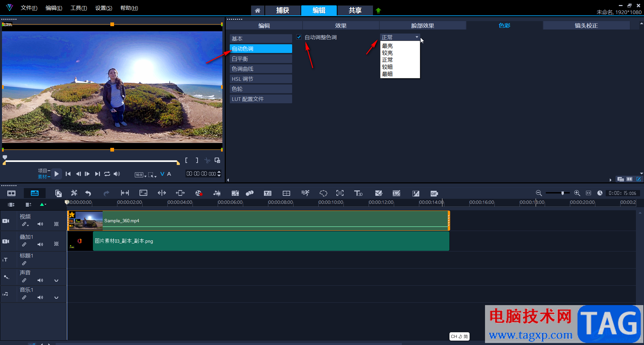Image resolution: width=644 pixels, height=345 pixels.
Task: Open time remapping runner icon
Action: click(305, 193)
